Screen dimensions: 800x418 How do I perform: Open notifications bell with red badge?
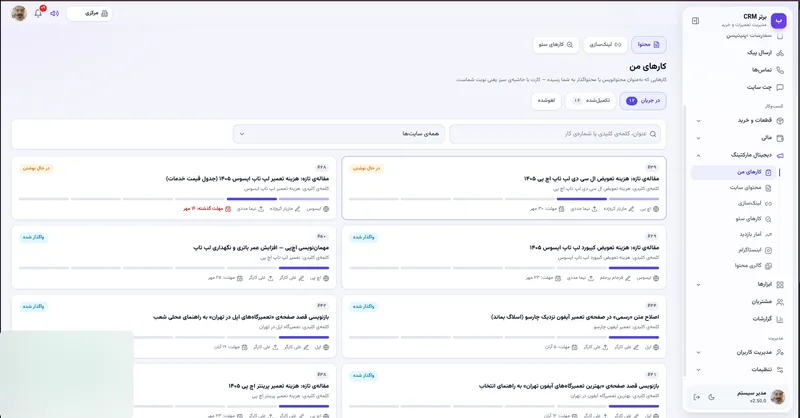coord(38,13)
